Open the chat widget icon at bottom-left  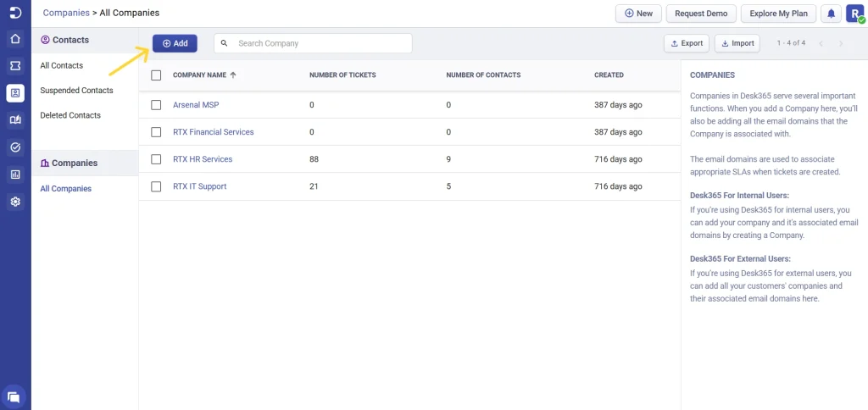14,396
